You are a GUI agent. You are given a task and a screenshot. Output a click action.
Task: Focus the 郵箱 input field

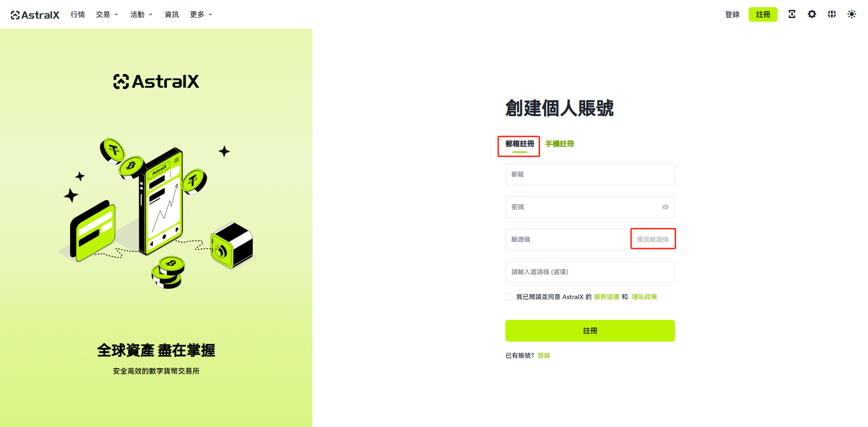point(590,174)
